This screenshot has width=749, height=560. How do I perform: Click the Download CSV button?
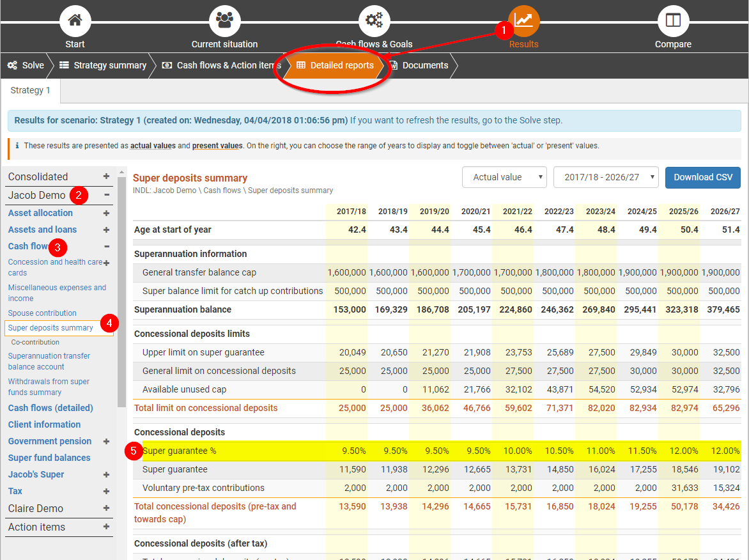702,177
